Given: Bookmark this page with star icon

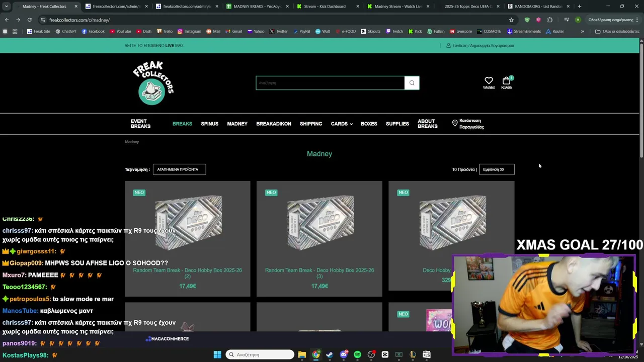Looking at the screenshot, I should (x=511, y=20).
